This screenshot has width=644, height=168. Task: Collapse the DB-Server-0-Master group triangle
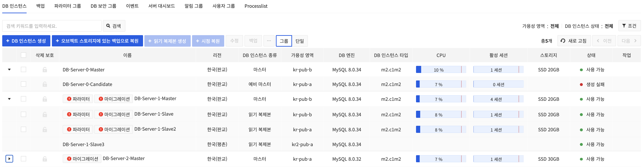(9, 70)
